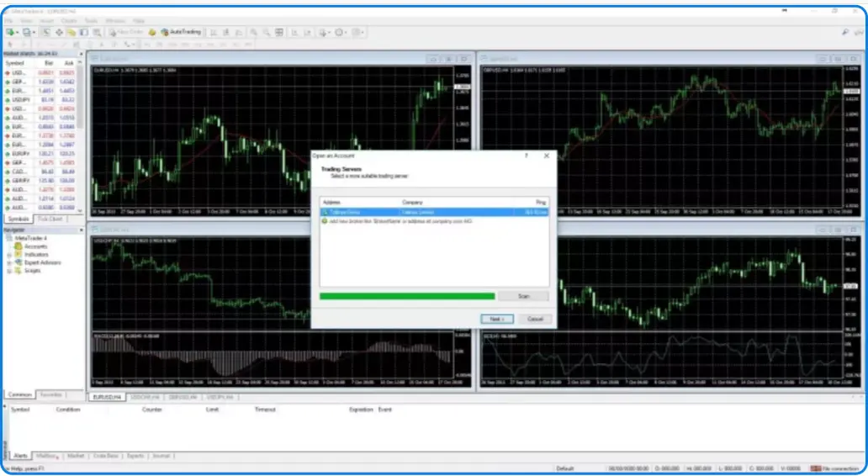868x476 pixels.
Task: Open the Code Base terminal tab
Action: tap(106, 456)
